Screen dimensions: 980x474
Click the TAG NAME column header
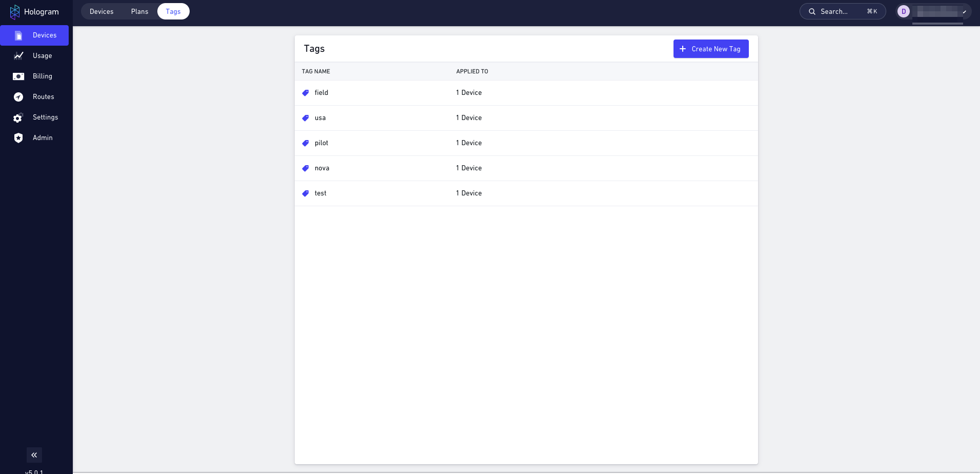tap(316, 71)
